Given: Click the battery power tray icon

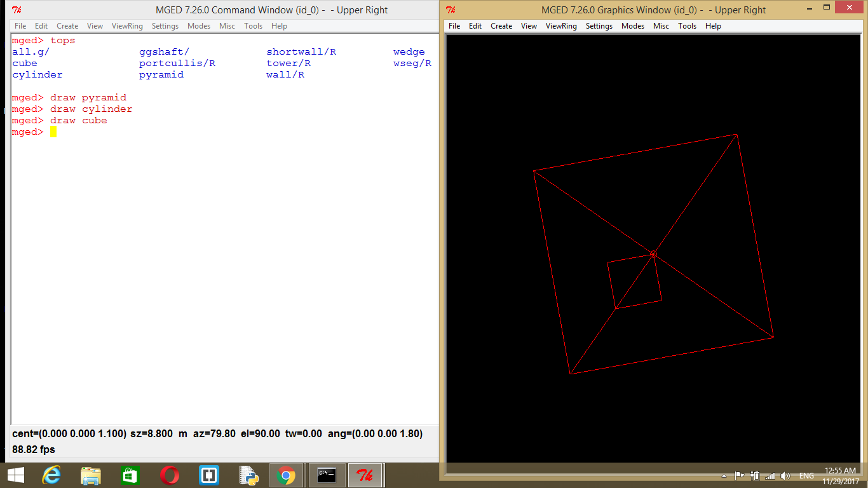Looking at the screenshot, I should coord(755,476).
